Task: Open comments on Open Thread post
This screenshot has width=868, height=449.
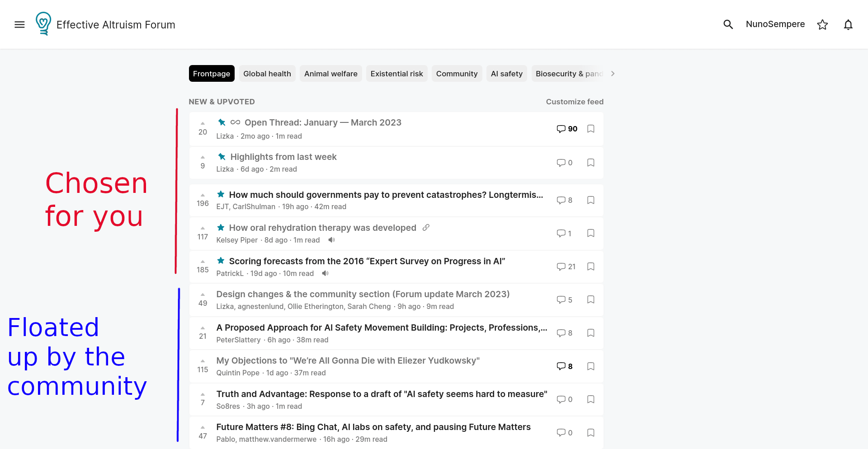Action: [x=567, y=129]
